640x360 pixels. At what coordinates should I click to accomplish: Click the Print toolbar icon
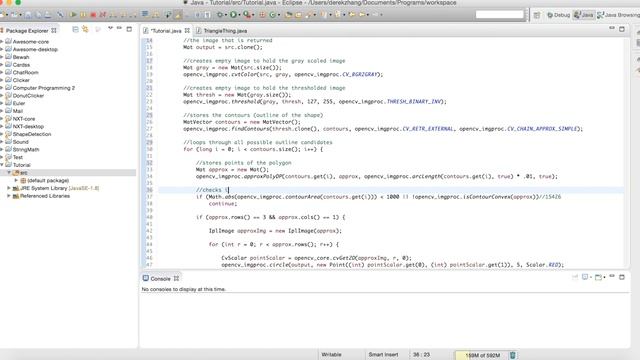pyautogui.click(x=48, y=15)
